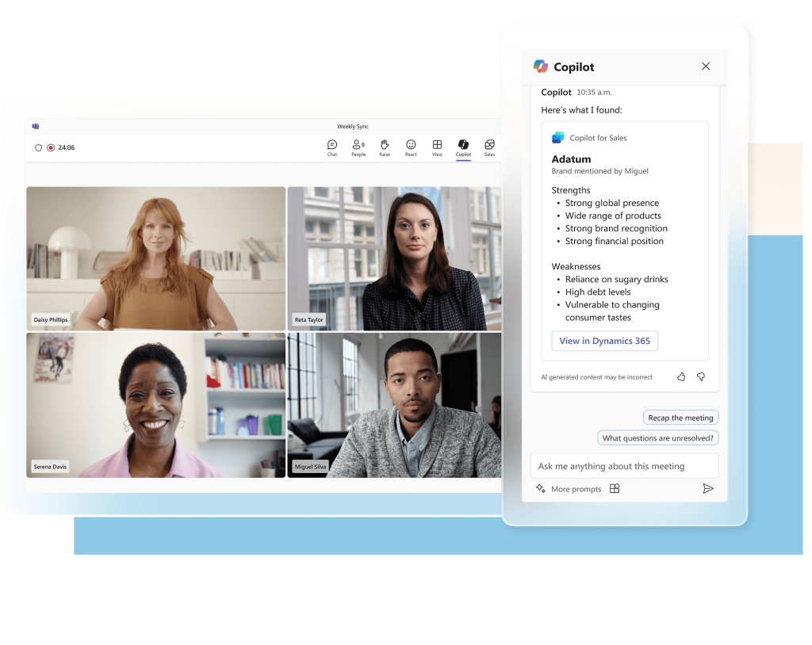The width and height of the screenshot is (812, 645).
Task: Close the Copilot pane
Action: click(x=706, y=67)
